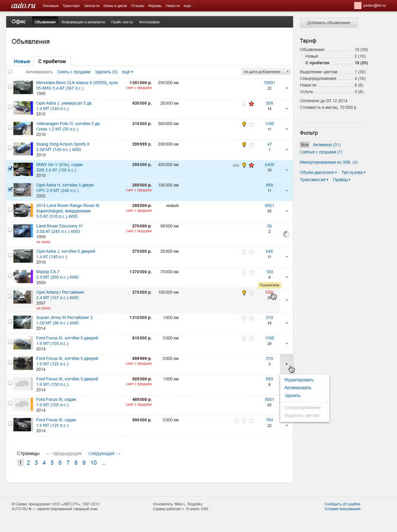Toggle the yellow lightbulb on Ssang Yong Actyon row
Image resolution: width=397 pixels, height=532 pixels.
coord(244,144)
